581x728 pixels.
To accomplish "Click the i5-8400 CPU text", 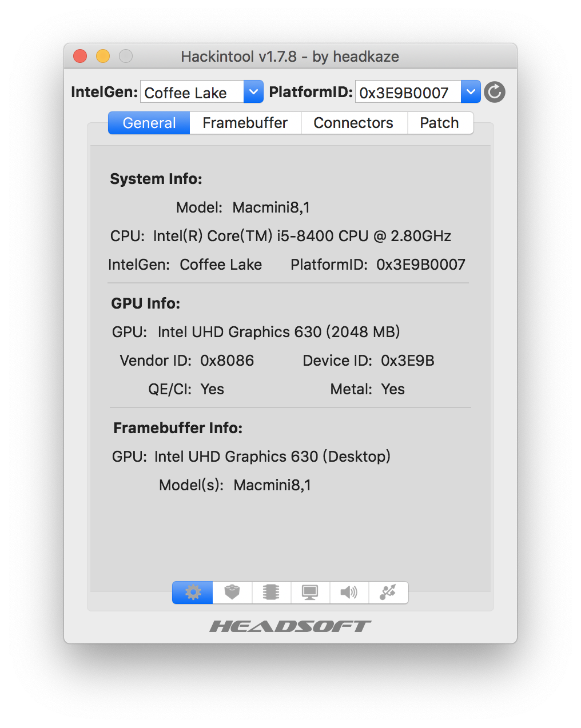I will [302, 236].
